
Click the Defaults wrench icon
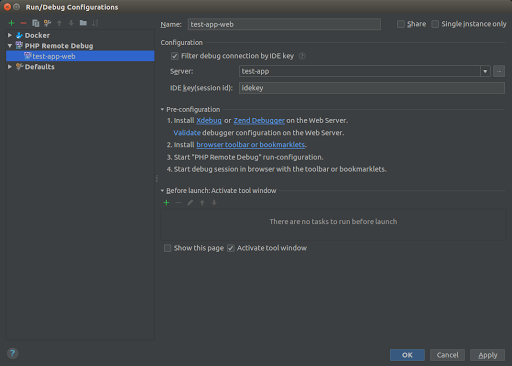click(19, 67)
